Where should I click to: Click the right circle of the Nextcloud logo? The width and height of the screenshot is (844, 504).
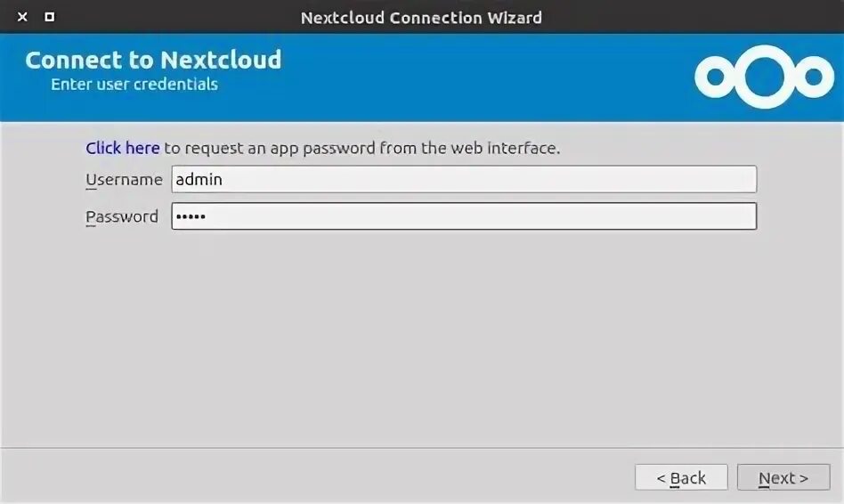(814, 77)
